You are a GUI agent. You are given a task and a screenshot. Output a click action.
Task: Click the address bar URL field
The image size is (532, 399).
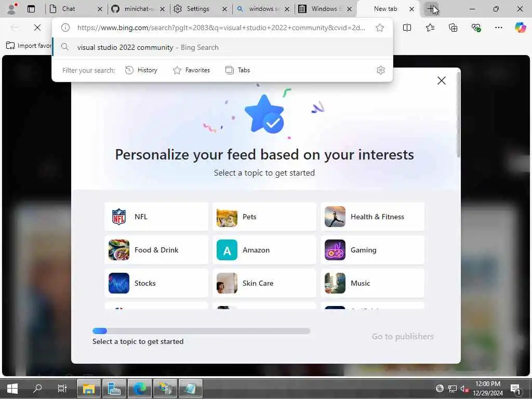click(221, 28)
